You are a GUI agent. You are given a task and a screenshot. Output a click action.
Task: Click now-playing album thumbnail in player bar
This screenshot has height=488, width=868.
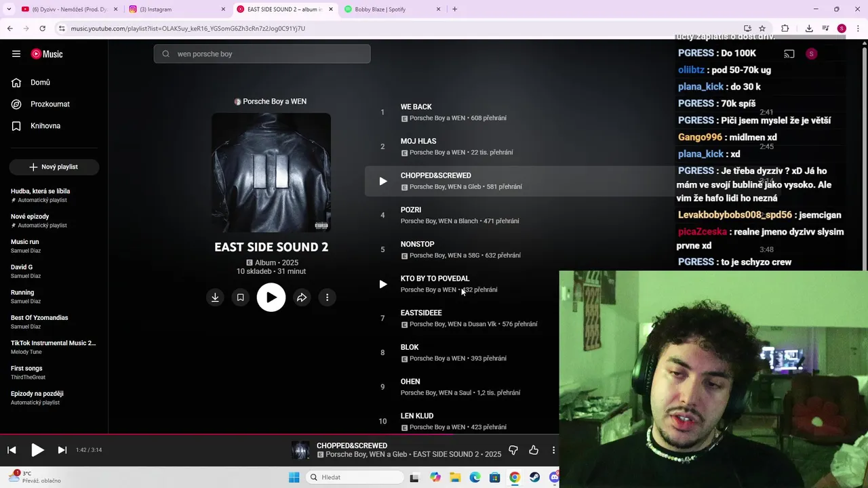point(300,450)
